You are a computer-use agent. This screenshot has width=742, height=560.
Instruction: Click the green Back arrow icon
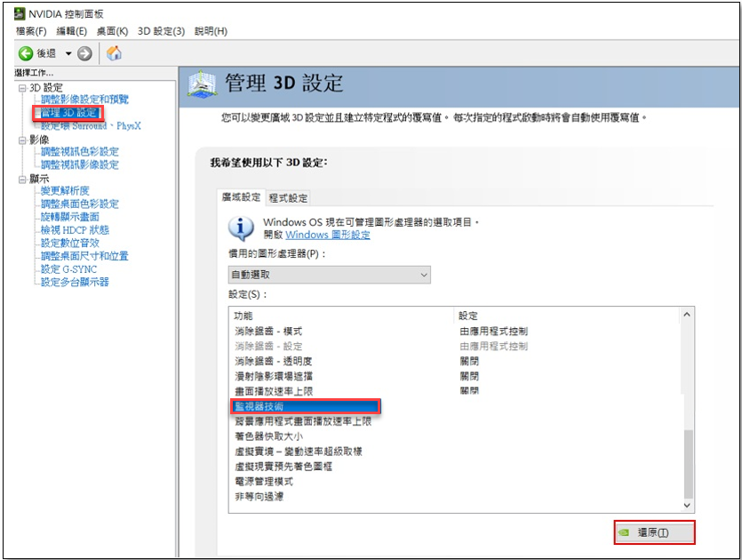pyautogui.click(x=26, y=53)
